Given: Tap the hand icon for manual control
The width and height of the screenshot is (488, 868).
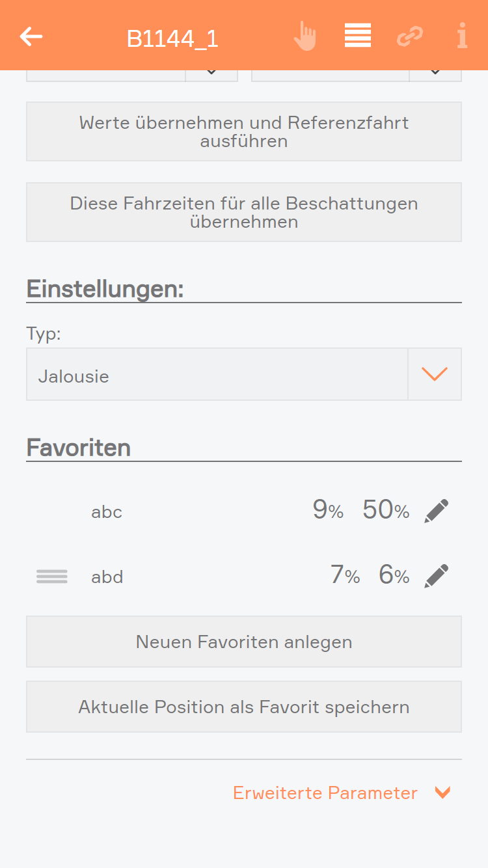Looking at the screenshot, I should click(305, 36).
